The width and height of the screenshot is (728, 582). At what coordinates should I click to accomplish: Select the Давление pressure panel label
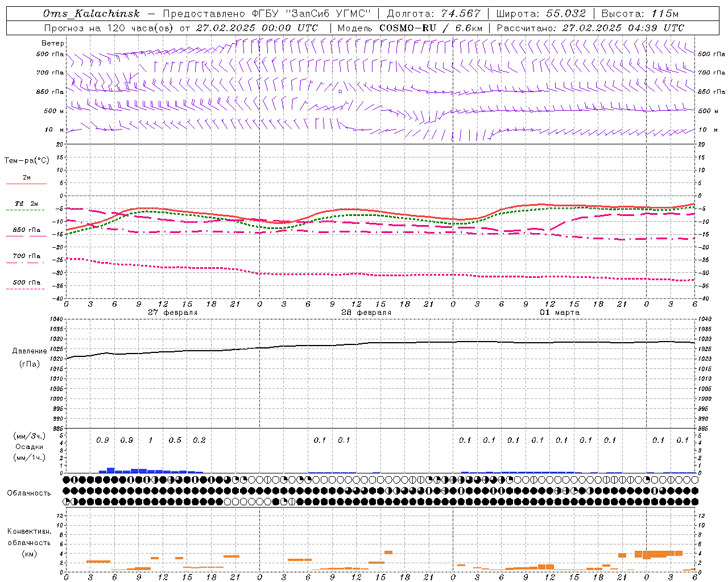[30, 351]
